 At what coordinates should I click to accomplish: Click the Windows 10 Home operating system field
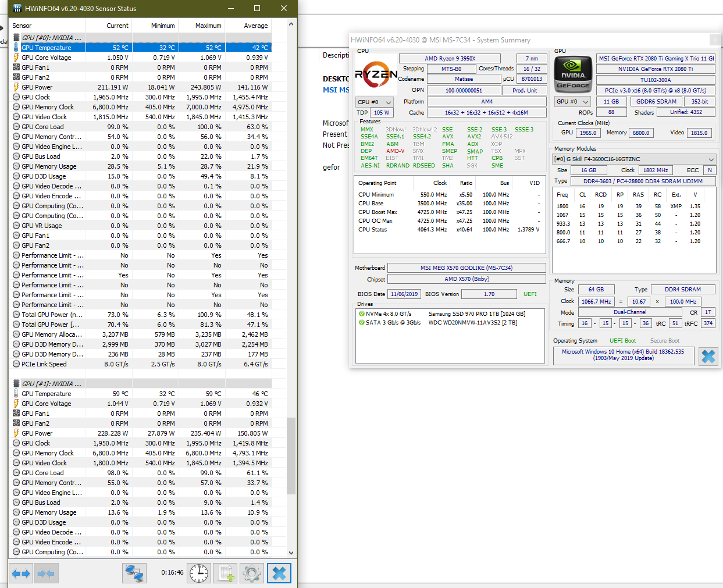[x=624, y=355]
